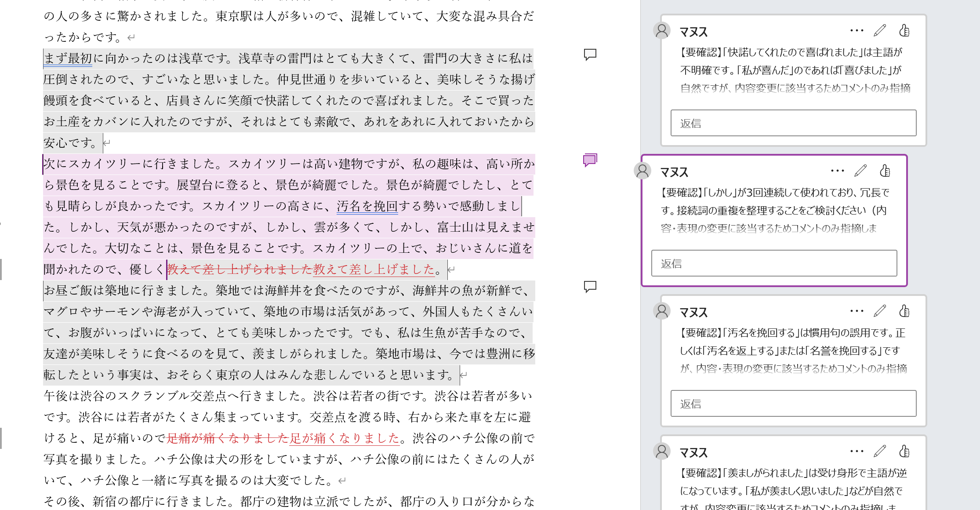The height and width of the screenshot is (510, 980).
Task: Like the first comment about 快諾してくれた
Action: [904, 31]
